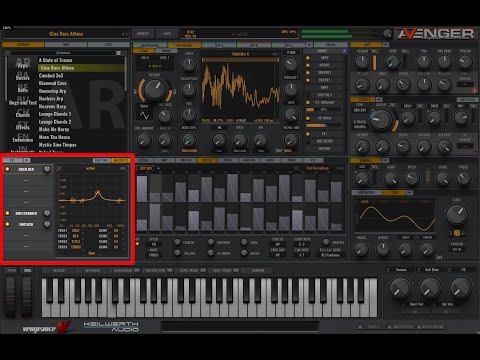Viewport: 480px width, 360px height.
Task: Click the LFO tempo sync icon under Rate
Action: (x=457, y=233)
